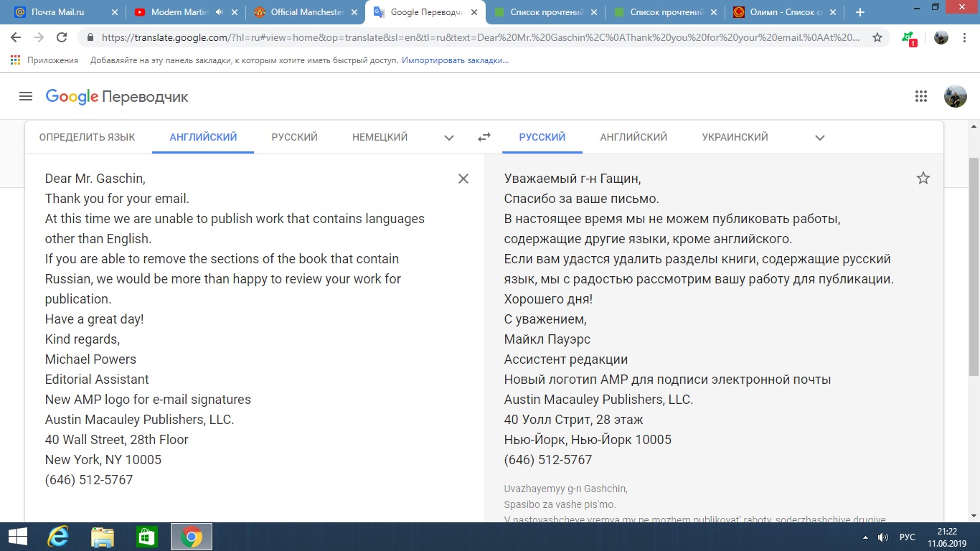Image resolution: width=980 pixels, height=551 pixels.
Task: Open the Google account avatar
Action: pos(956,96)
